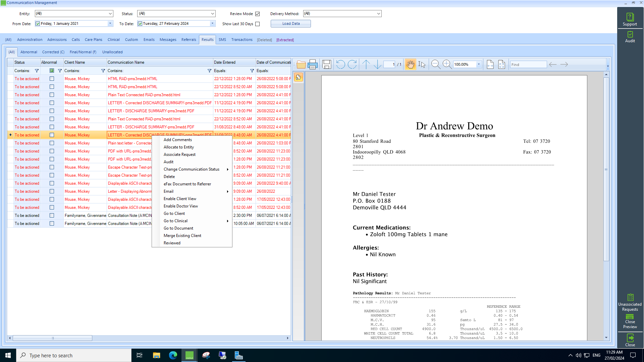Click the Find input field

click(x=528, y=64)
